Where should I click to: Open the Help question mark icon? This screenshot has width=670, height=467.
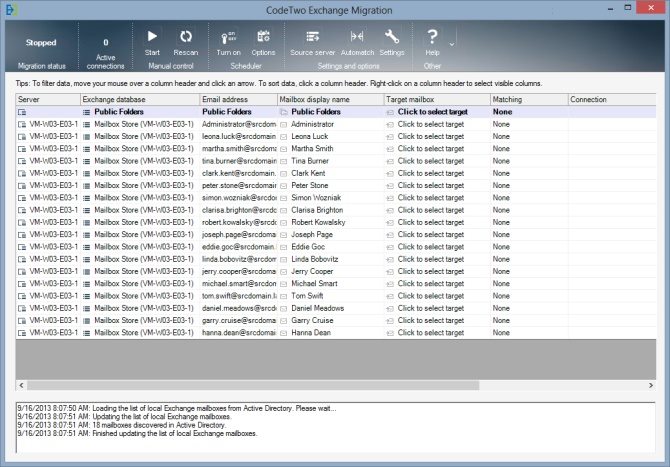pyautogui.click(x=432, y=37)
